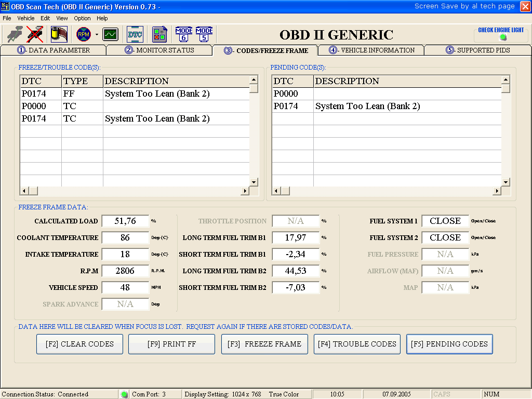Switch to the Data Parameter tab

click(x=54, y=50)
